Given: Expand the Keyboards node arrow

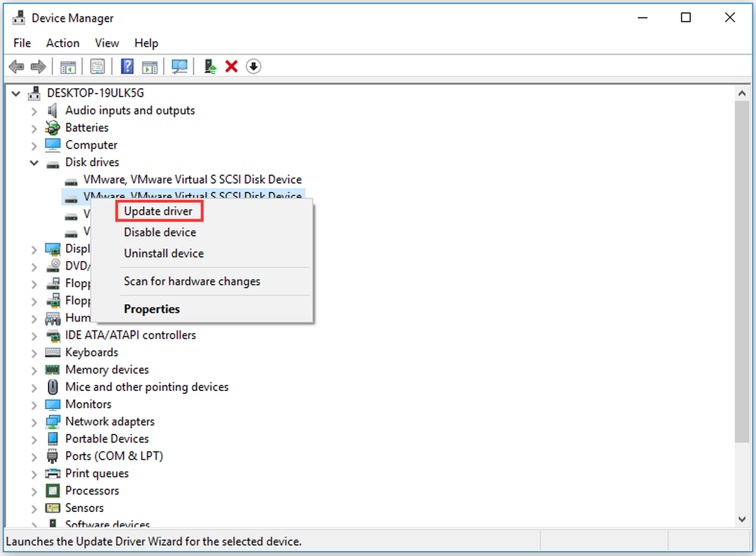Looking at the screenshot, I should pyautogui.click(x=34, y=353).
